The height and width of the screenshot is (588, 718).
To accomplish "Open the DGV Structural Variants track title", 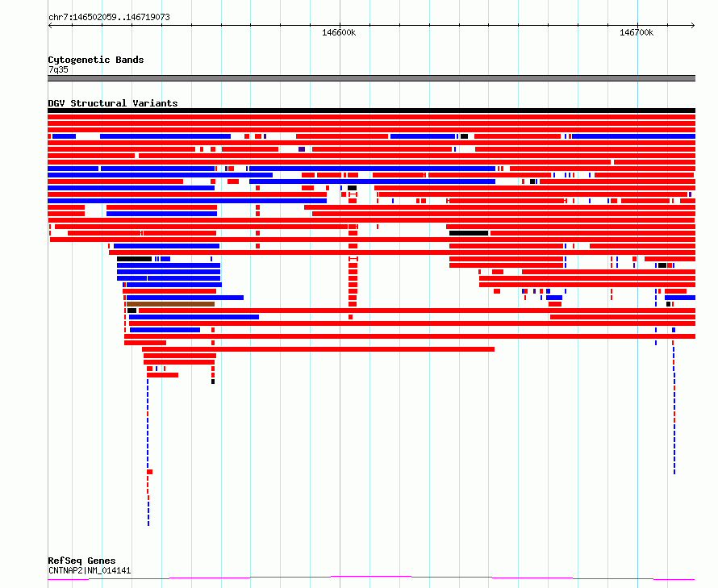I will click(x=113, y=103).
